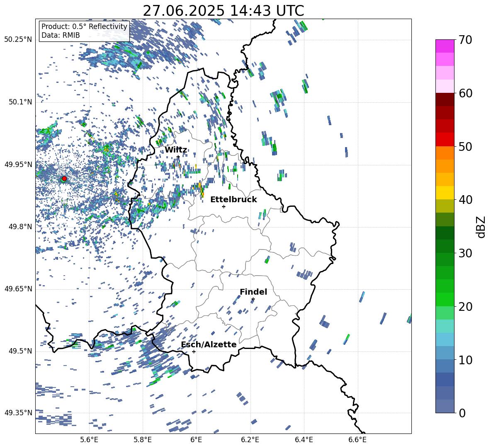The width and height of the screenshot is (491, 448).
Task: Click the Wiltz city label
Action: tap(176, 150)
